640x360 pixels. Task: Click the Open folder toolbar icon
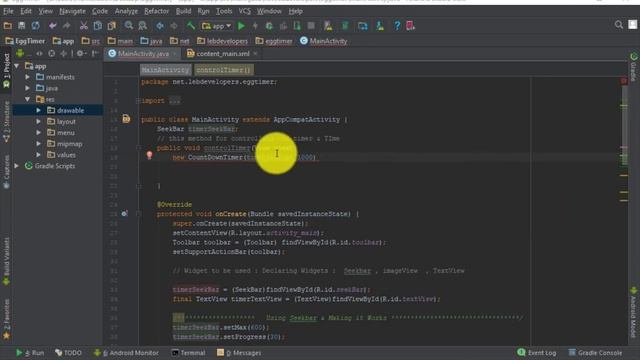click(7, 26)
